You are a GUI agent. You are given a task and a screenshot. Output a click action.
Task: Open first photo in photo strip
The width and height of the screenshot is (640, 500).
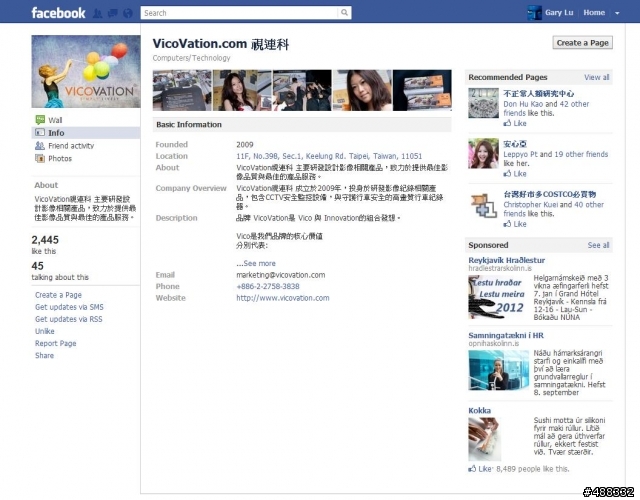point(182,90)
